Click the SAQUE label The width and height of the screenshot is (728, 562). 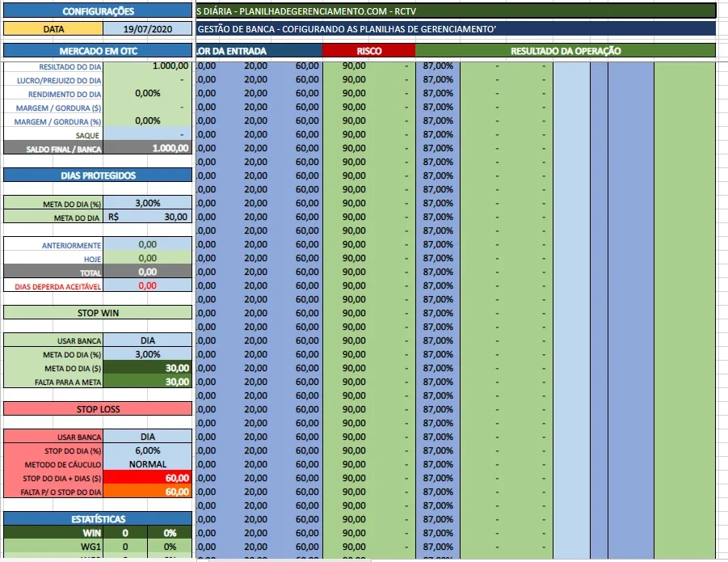point(87,135)
